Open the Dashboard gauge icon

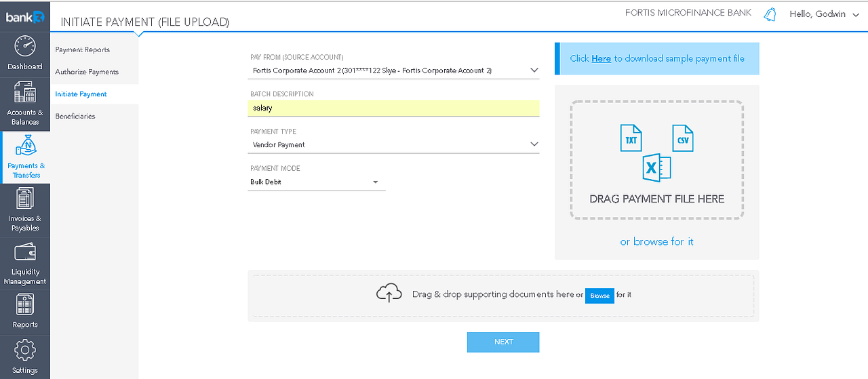[x=25, y=47]
